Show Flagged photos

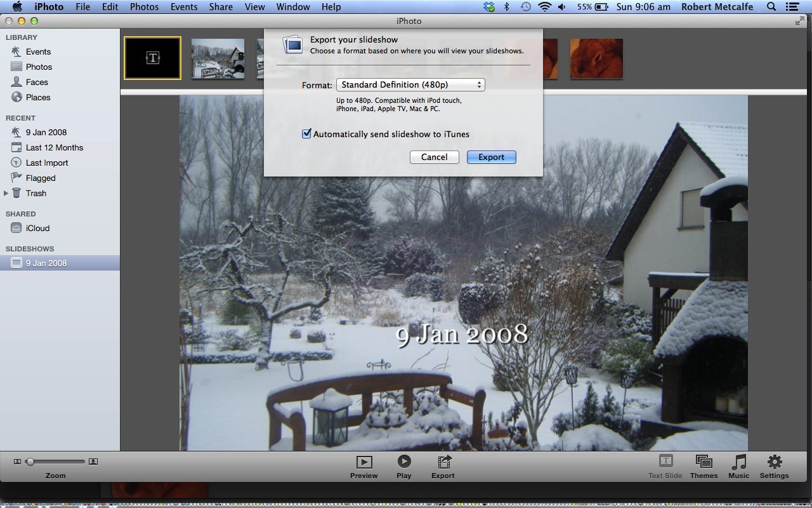(41, 178)
